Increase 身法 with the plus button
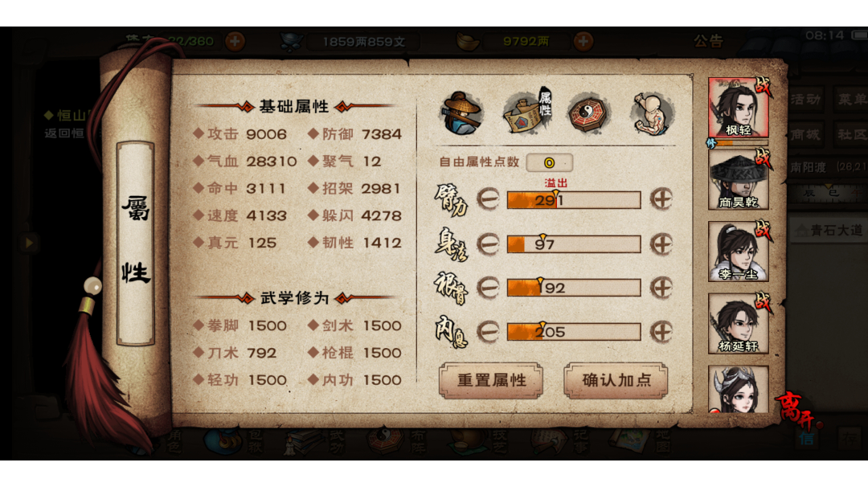The image size is (868, 487). click(x=661, y=244)
